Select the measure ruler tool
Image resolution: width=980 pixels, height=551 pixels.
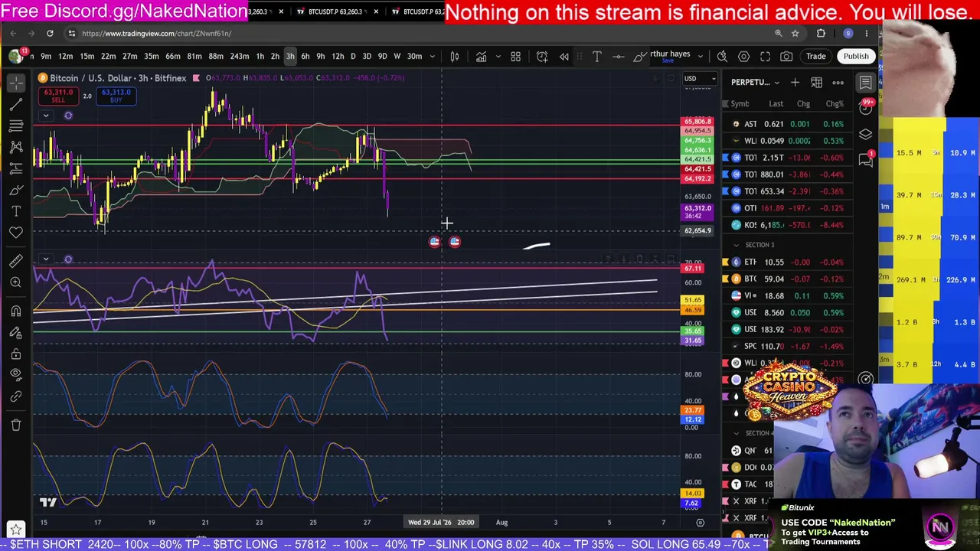[x=16, y=261]
